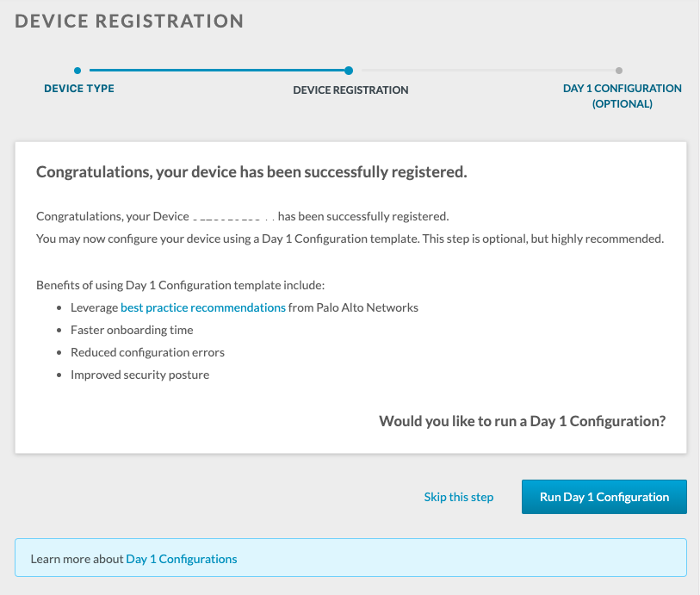Click the congratulations success heading
This screenshot has height=595, width=700.
(250, 171)
